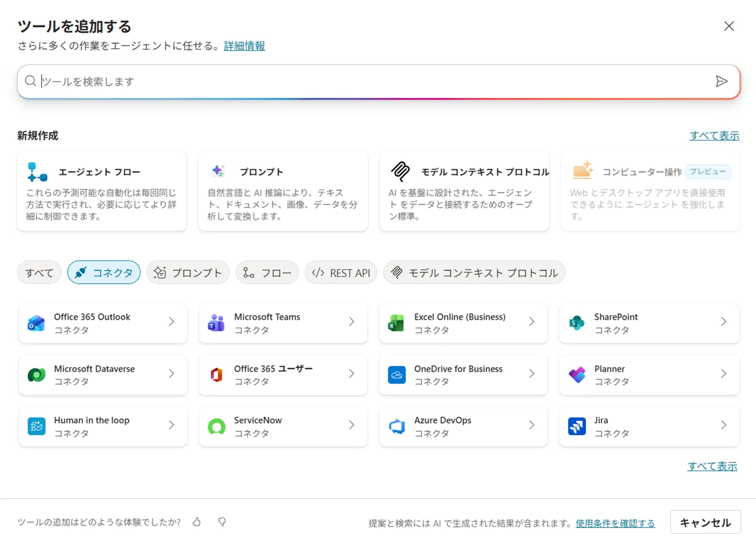This screenshot has height=542, width=756.
Task: Click the Office 365 Outlook connector icon
Action: [36, 323]
